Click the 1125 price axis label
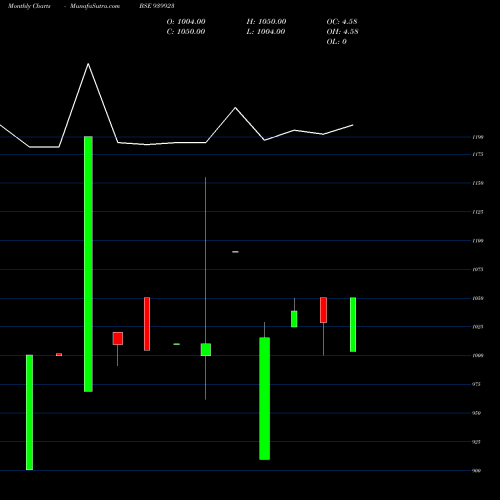Viewport: 500px width, 500px height. 478,212
